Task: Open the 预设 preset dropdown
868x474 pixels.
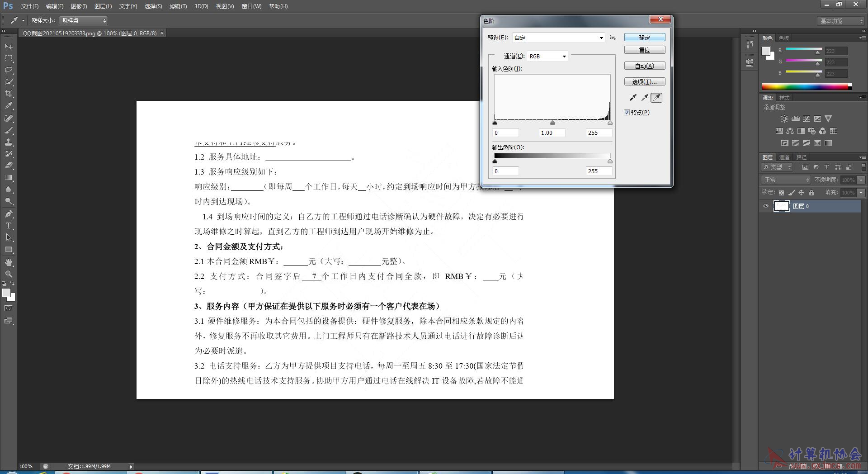Action: tap(559, 38)
